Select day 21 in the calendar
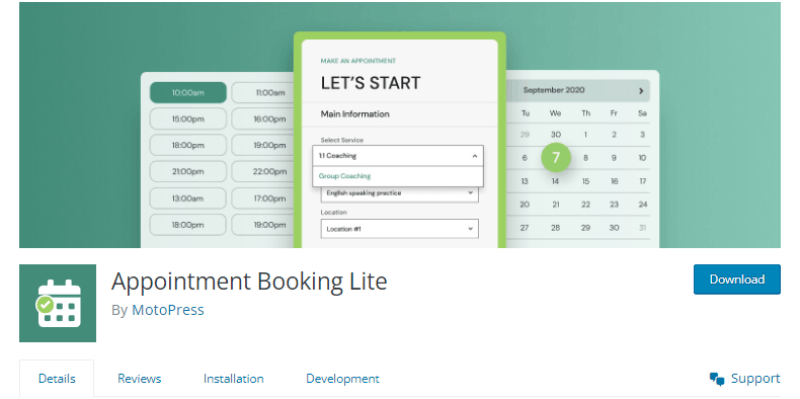 point(555,205)
